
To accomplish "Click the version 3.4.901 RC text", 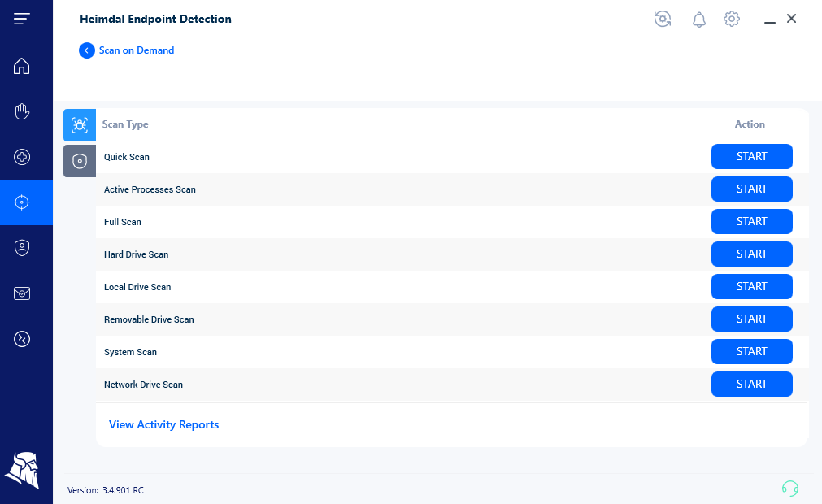I will point(106,490).
